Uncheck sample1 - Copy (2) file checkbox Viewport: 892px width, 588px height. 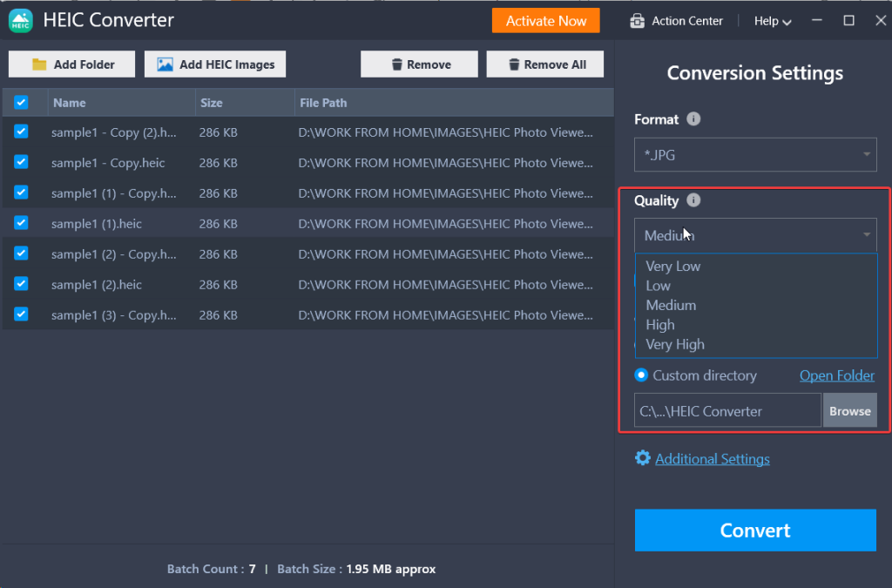click(x=21, y=132)
